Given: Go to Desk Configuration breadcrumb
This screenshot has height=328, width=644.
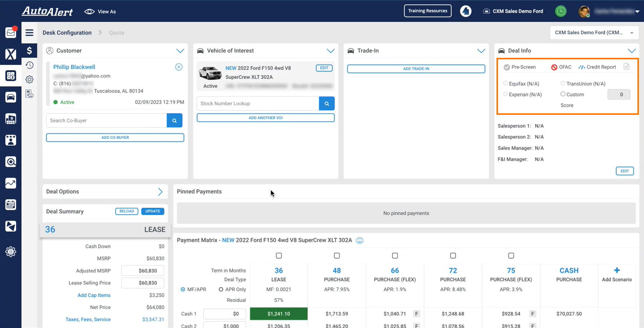Looking at the screenshot, I should point(67,33).
